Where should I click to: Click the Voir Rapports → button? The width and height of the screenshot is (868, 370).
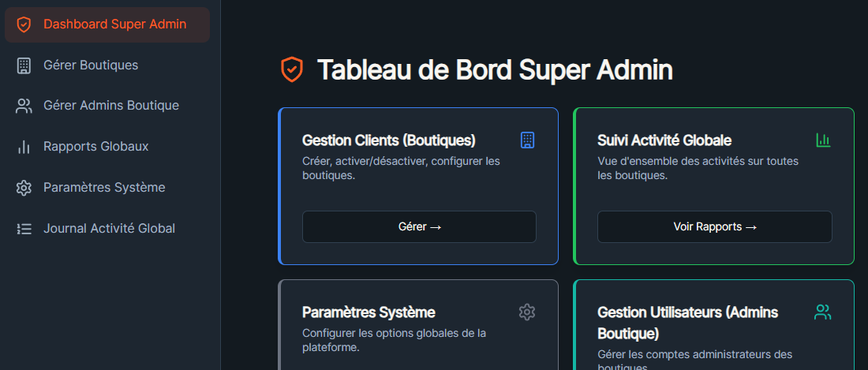[x=715, y=226]
